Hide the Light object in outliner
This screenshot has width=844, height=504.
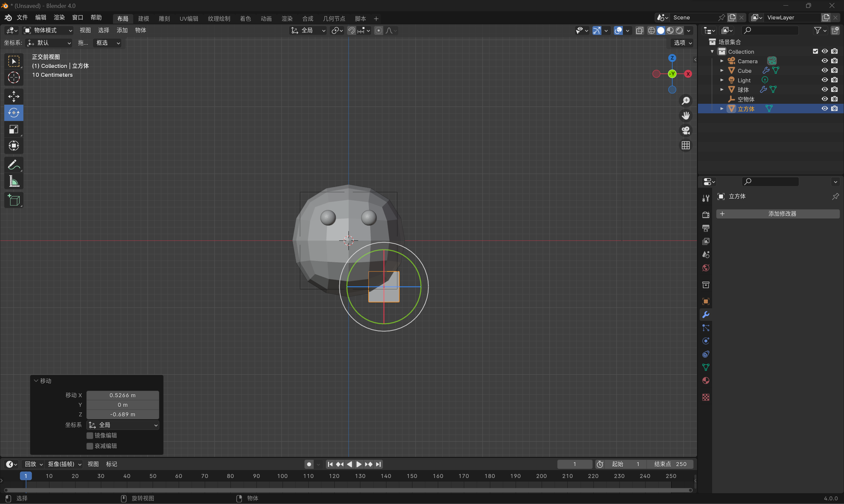825,80
